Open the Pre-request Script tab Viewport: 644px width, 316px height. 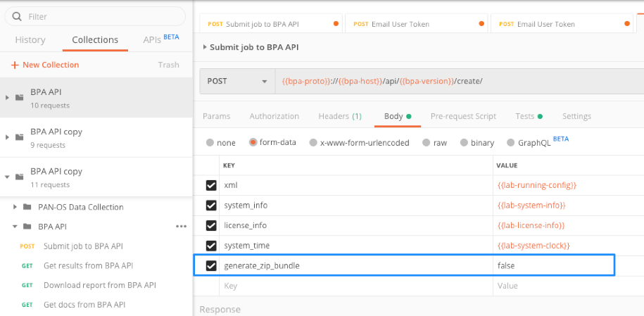pyautogui.click(x=463, y=116)
